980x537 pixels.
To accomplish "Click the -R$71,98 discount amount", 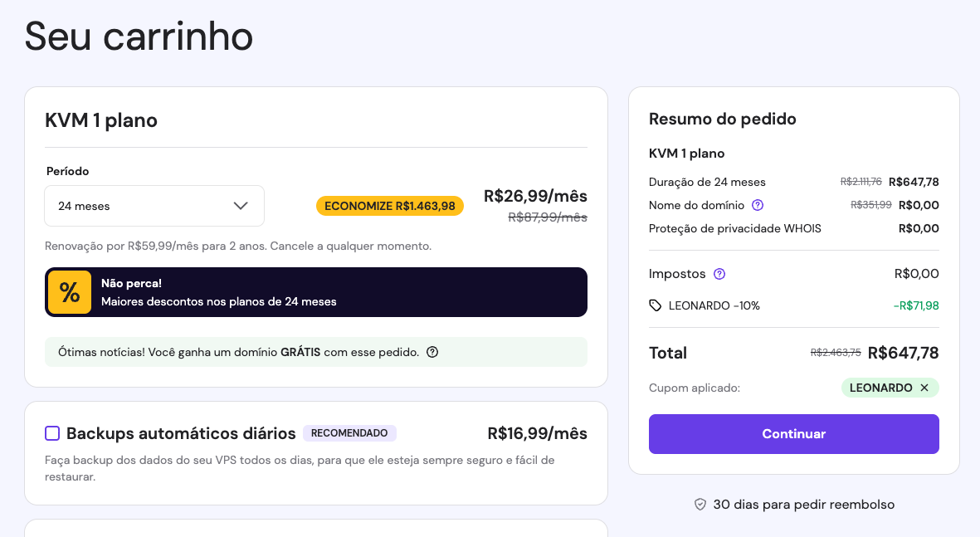I will point(916,305).
